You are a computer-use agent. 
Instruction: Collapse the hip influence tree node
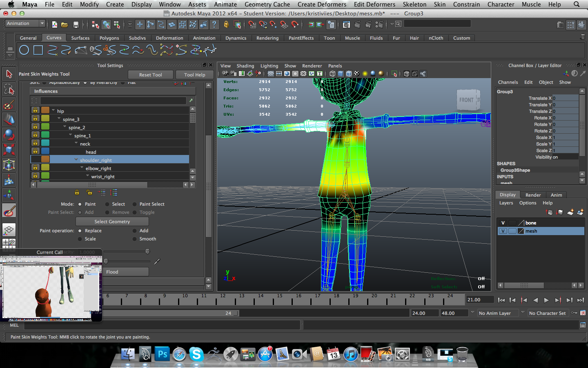(53, 110)
